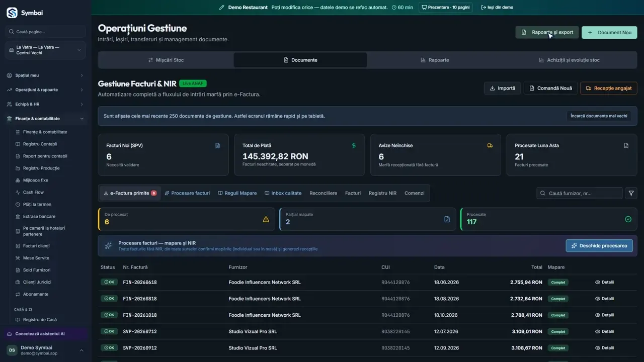The height and width of the screenshot is (362, 644).
Task: Open the La Vatra location dropdown
Action: [45, 50]
